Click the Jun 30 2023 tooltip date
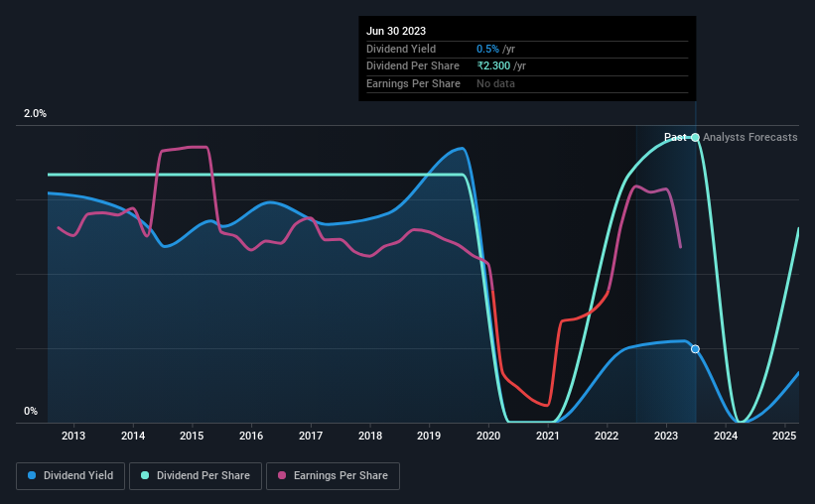The image size is (815, 504). [396, 31]
